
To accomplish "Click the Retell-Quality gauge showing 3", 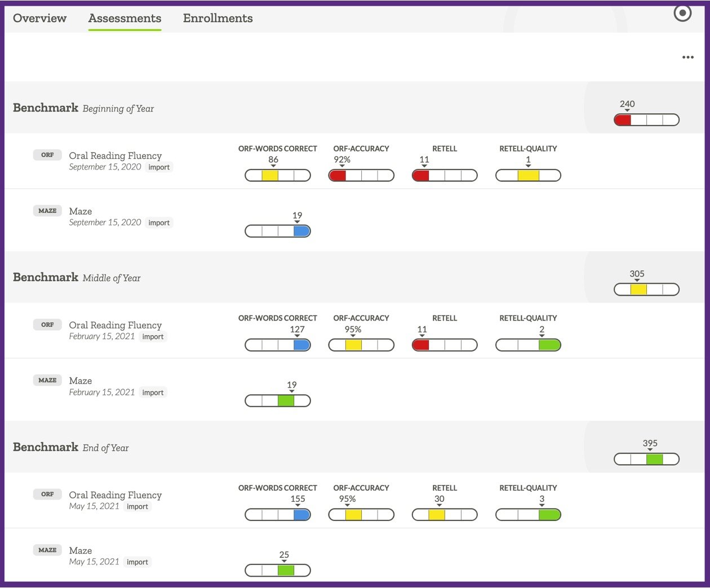I will click(528, 514).
